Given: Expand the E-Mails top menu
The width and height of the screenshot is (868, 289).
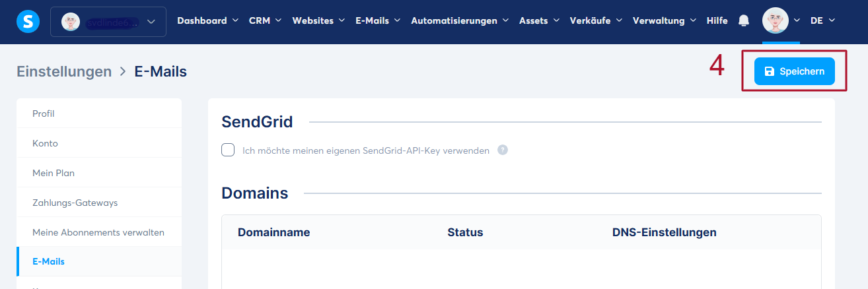Looking at the screenshot, I should [x=378, y=21].
